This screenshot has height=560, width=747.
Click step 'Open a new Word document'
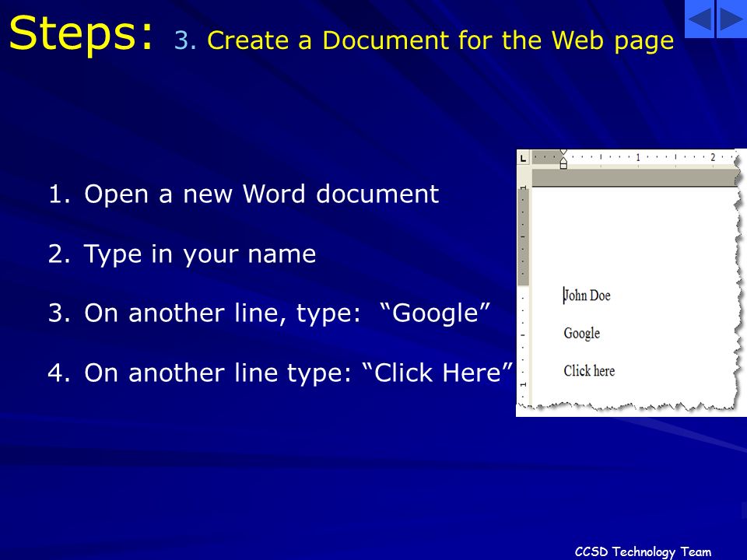(261, 194)
